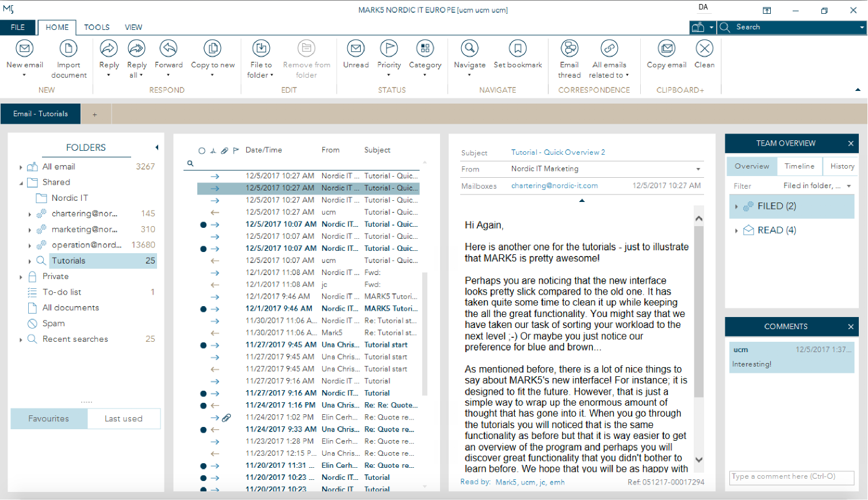
Task: Click the Reply icon in ribbon
Action: (x=109, y=48)
